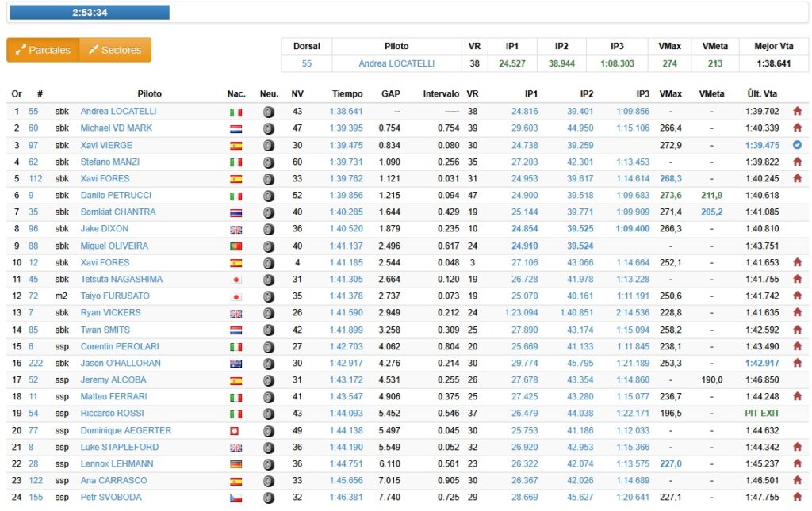Switch to the Parciales view
The width and height of the screenshot is (812, 511).
click(43, 50)
